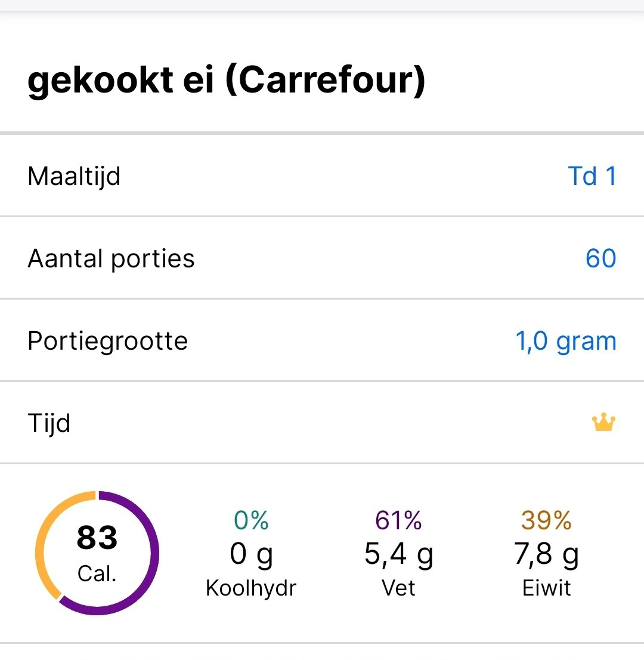Select the 7,8 g protein amount
The width and height of the screenshot is (644, 660).
546,555
